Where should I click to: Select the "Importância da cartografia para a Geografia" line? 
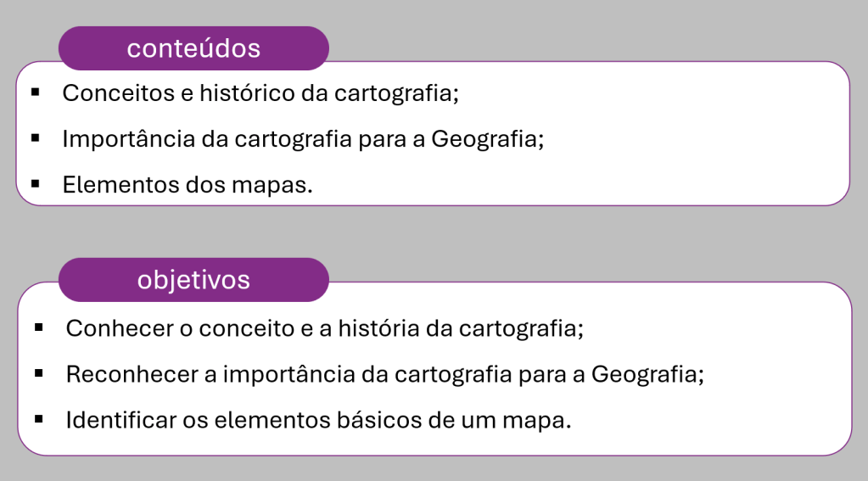tap(304, 139)
